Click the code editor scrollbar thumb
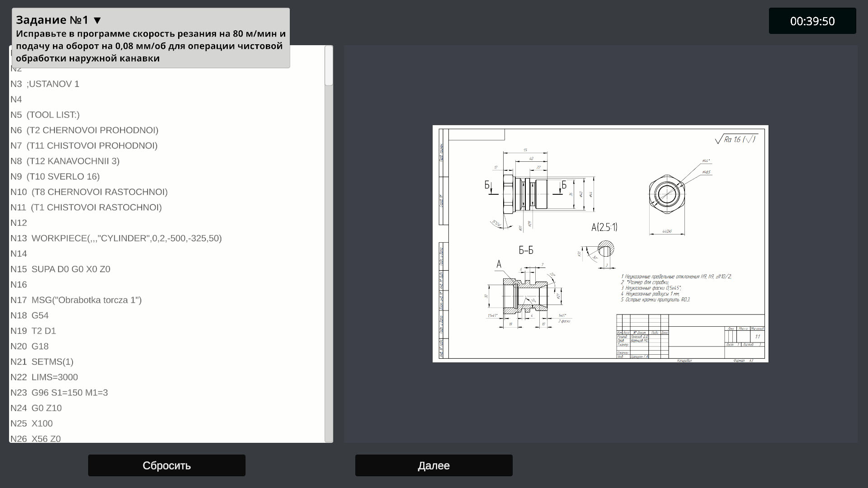 (329, 66)
